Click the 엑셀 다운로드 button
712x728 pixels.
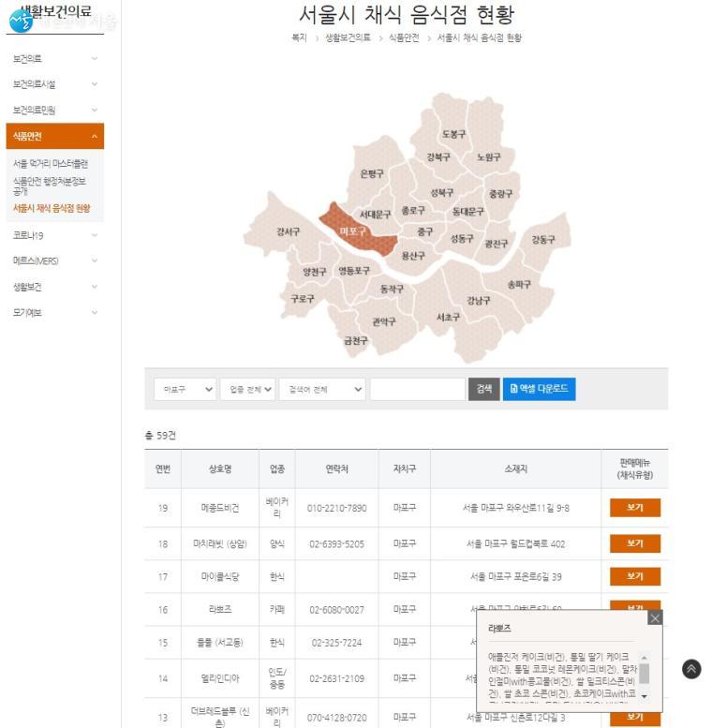point(539,389)
